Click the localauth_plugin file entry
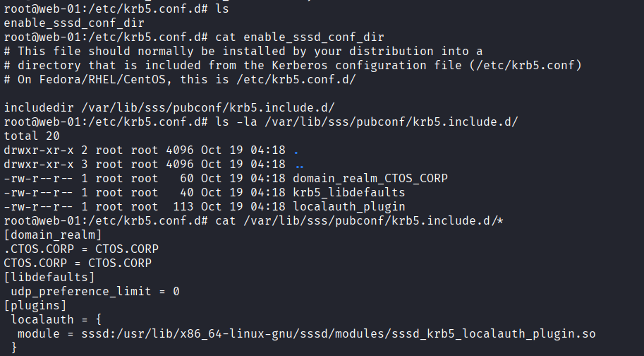The height and width of the screenshot is (356, 644). 348,206
